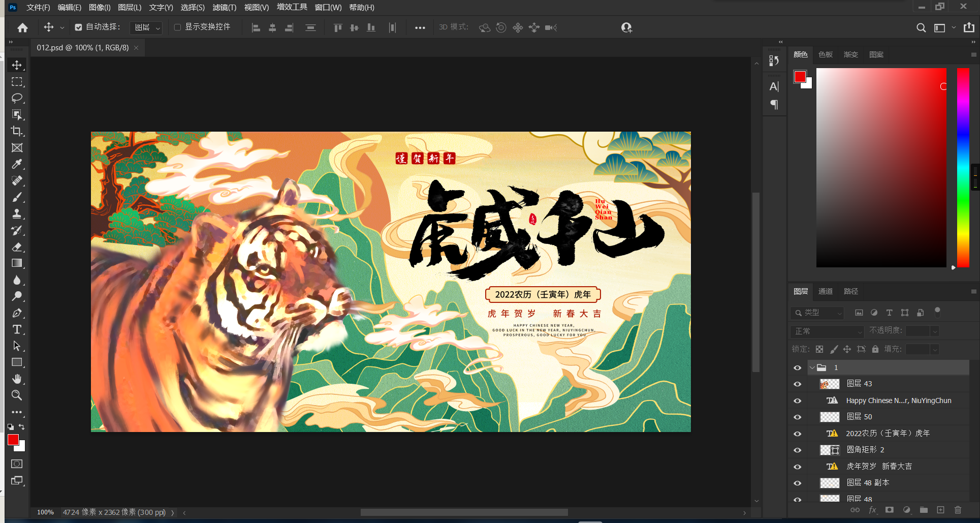
Task: Select the Lasso tool
Action: tap(17, 98)
